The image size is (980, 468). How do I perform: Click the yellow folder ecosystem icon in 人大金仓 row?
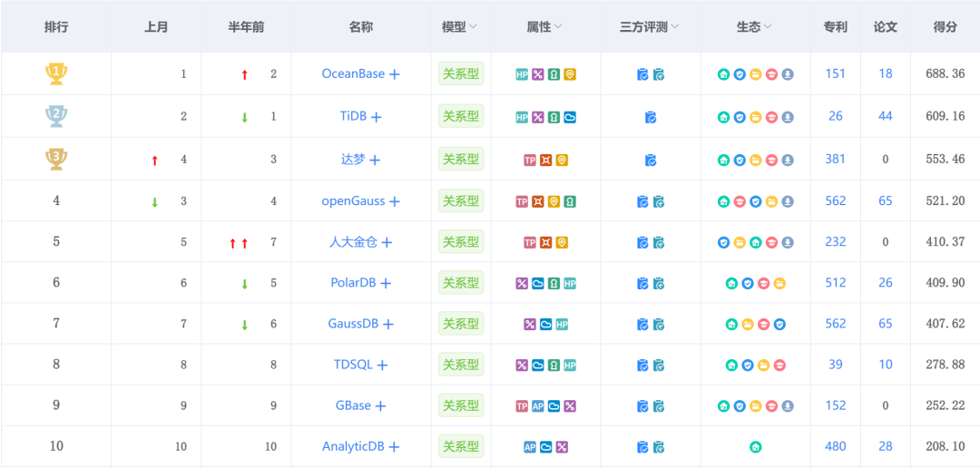[740, 242]
